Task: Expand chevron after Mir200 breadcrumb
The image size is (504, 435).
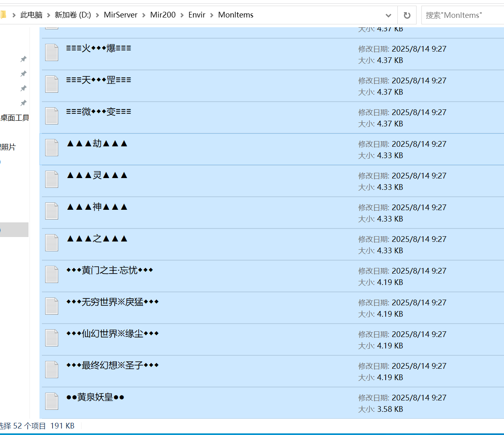Action: click(182, 15)
